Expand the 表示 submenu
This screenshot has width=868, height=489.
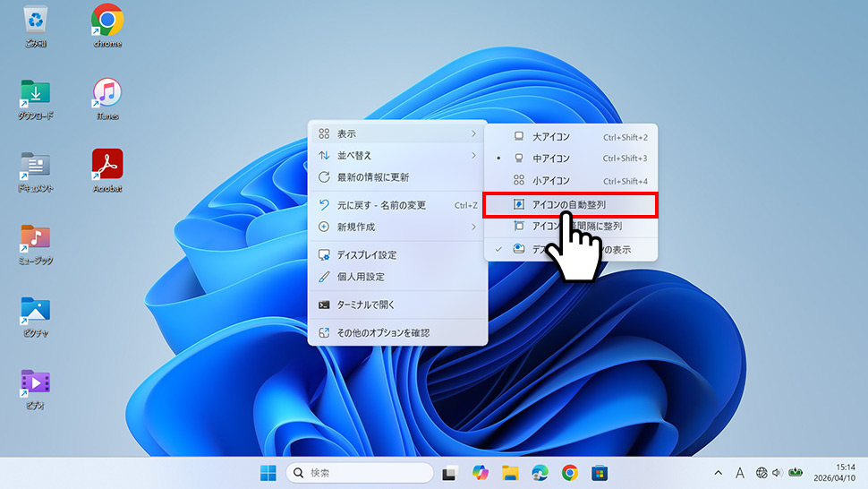click(x=397, y=134)
